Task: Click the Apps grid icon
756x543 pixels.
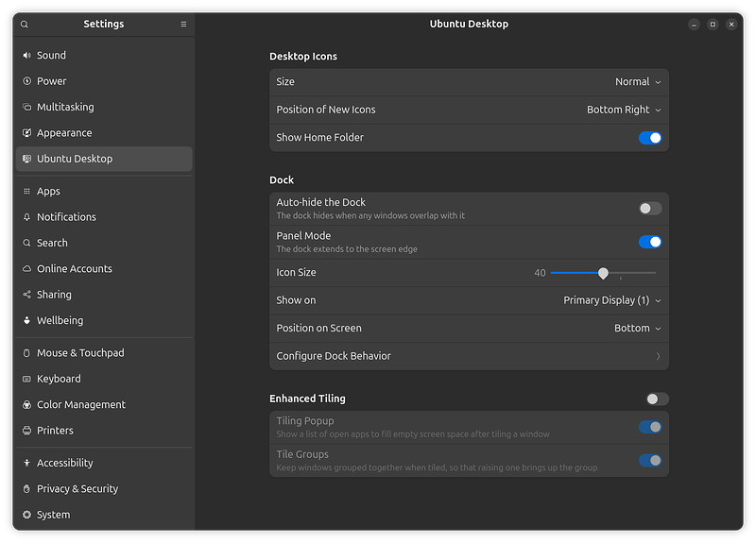Action: pyautogui.click(x=27, y=192)
